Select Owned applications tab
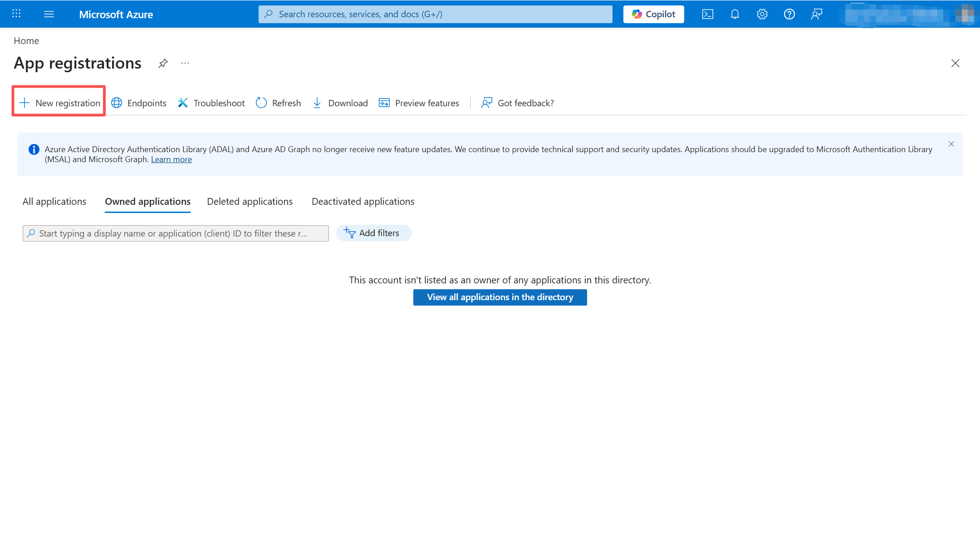 pos(148,202)
